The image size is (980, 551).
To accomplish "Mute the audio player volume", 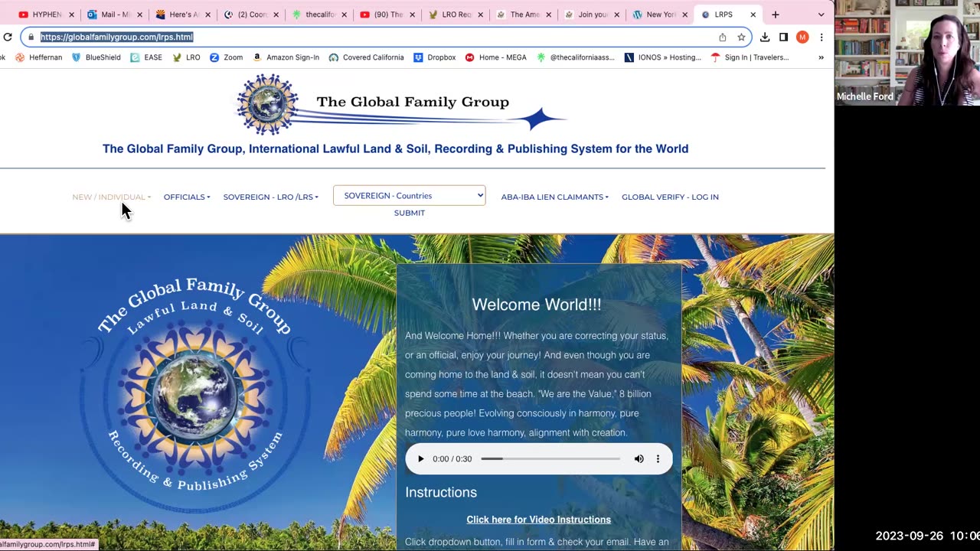I will pyautogui.click(x=639, y=459).
